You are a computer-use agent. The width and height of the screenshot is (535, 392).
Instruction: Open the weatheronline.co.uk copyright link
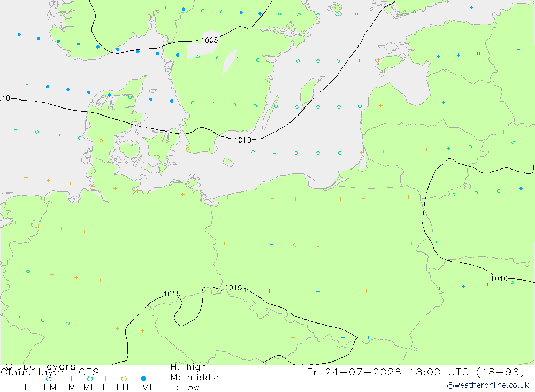point(487,385)
